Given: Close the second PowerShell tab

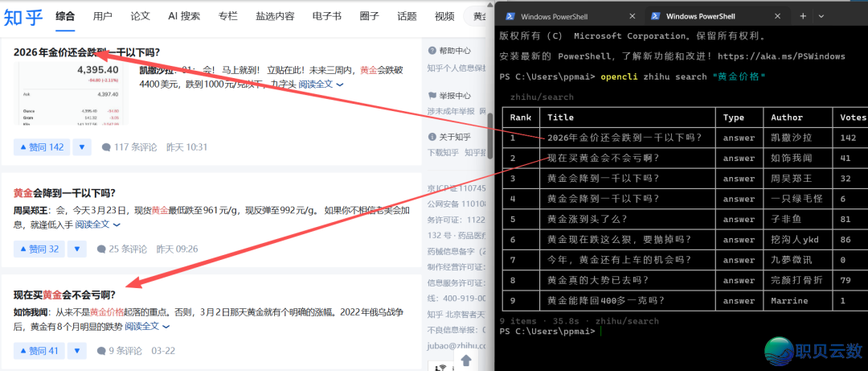Looking at the screenshot, I should click(778, 16).
